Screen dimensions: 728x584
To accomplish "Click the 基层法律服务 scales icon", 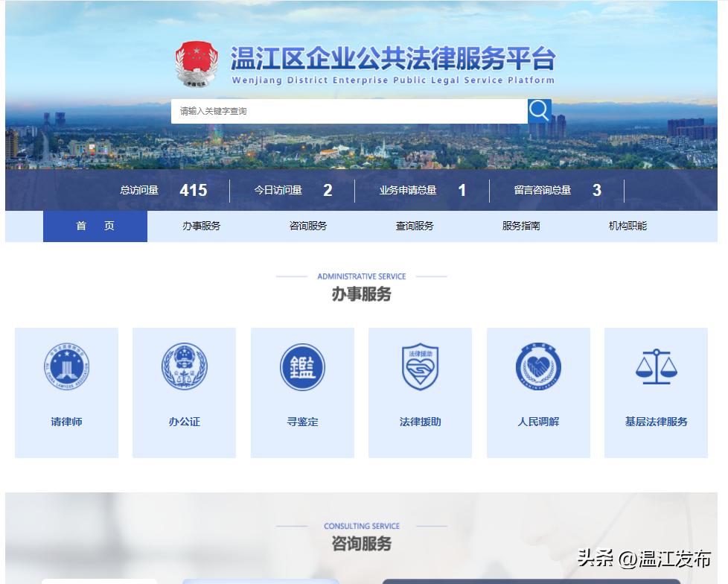I will click(656, 366).
